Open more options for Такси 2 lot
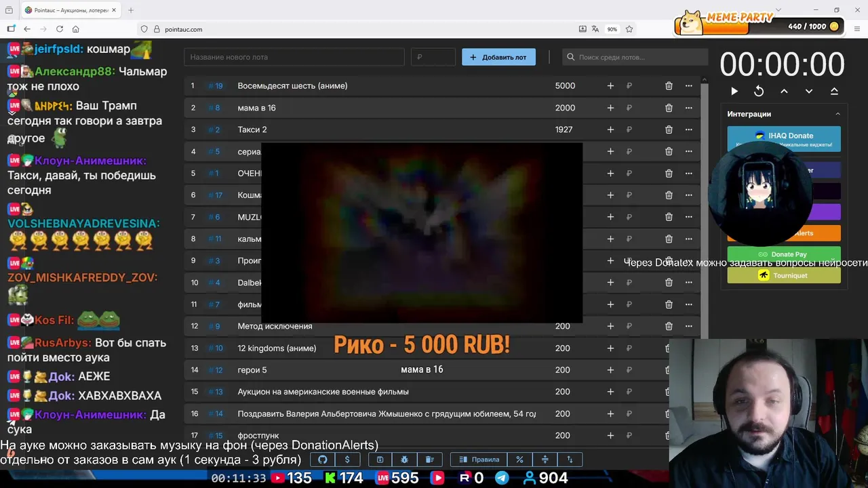Viewport: 868px width, 488px height. point(689,129)
